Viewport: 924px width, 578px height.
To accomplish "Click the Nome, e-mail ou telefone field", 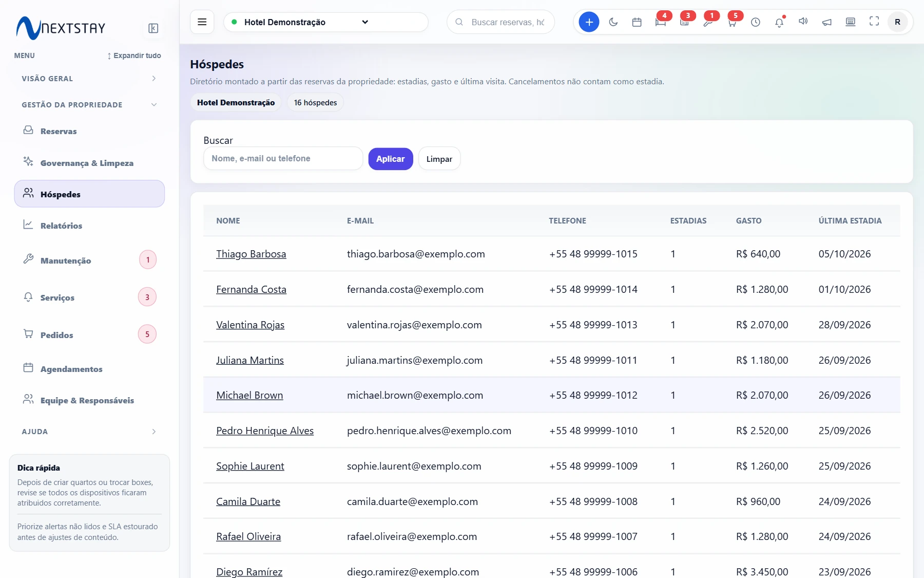I will click(283, 158).
